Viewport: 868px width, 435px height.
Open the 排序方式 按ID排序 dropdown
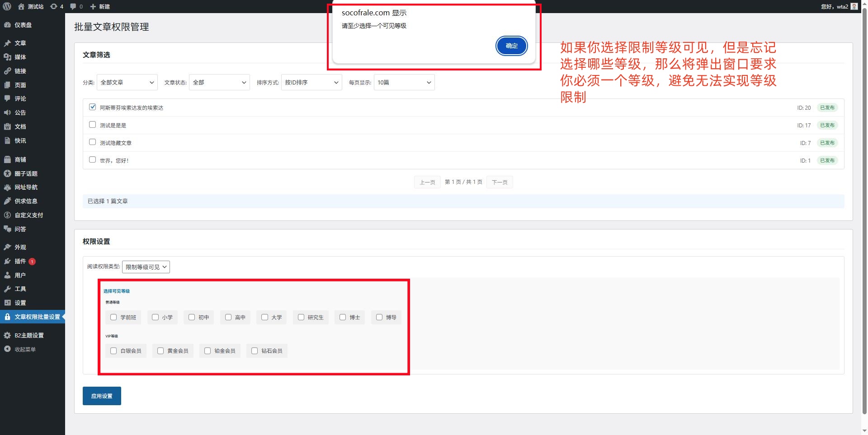tap(311, 82)
